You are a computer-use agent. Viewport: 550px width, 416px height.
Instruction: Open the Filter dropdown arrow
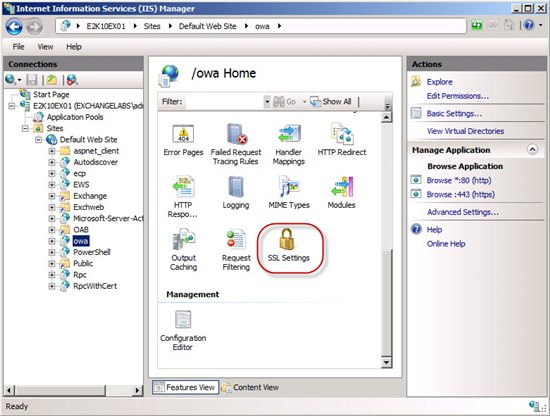point(267,102)
